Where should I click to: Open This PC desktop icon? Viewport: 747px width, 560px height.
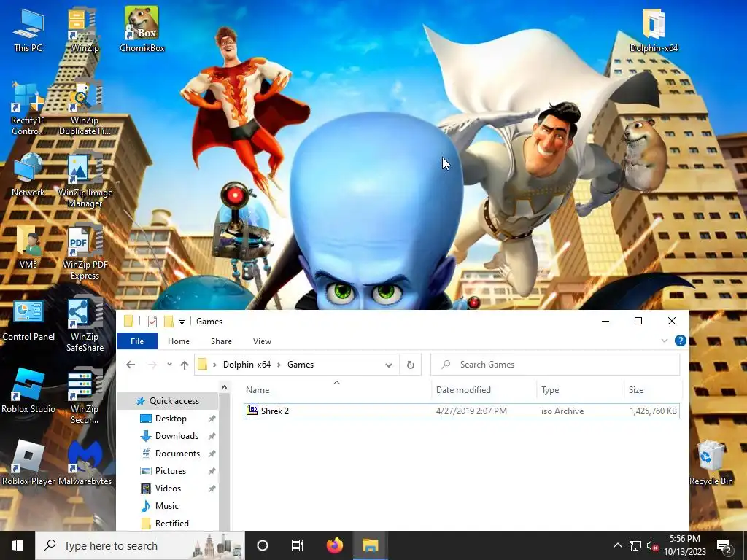coord(28,30)
